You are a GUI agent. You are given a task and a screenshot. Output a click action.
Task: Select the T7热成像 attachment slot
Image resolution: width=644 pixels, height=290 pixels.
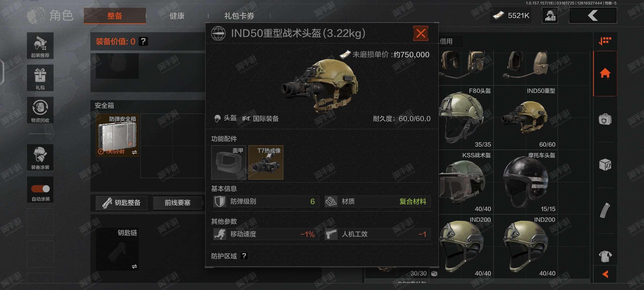point(266,162)
